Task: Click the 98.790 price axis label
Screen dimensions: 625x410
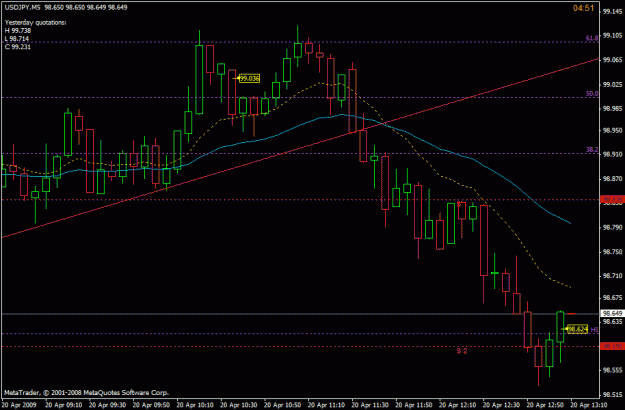Action: [x=613, y=228]
